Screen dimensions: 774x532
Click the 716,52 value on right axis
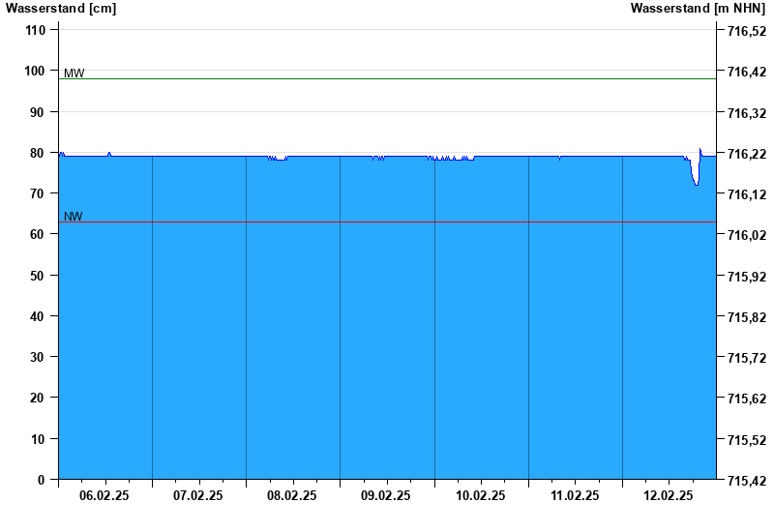click(x=746, y=31)
